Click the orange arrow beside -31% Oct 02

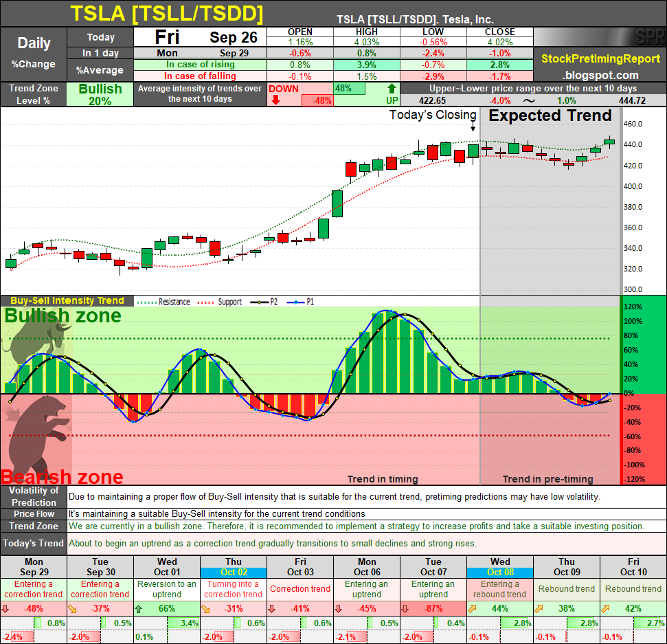(x=205, y=609)
